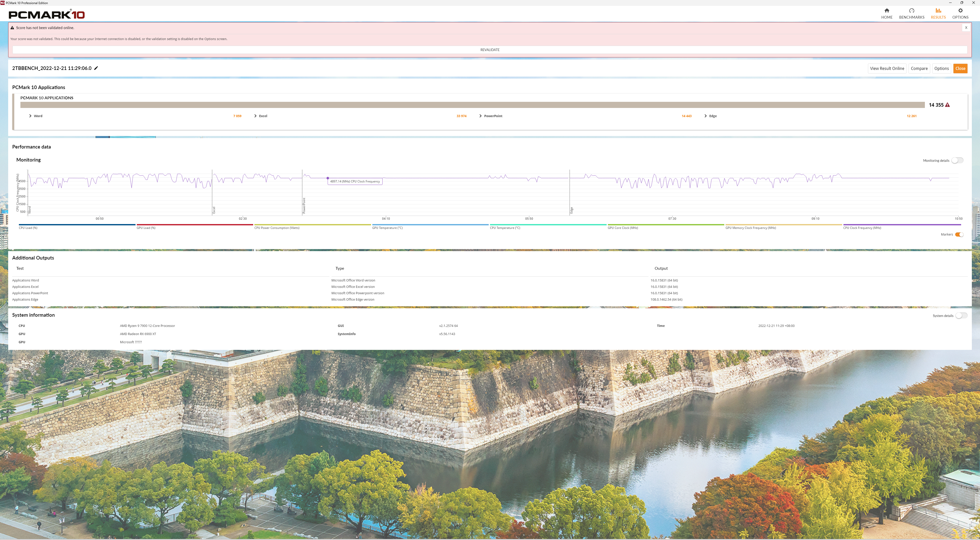
Task: Click the PCMark 10 logo
Action: 46,15
